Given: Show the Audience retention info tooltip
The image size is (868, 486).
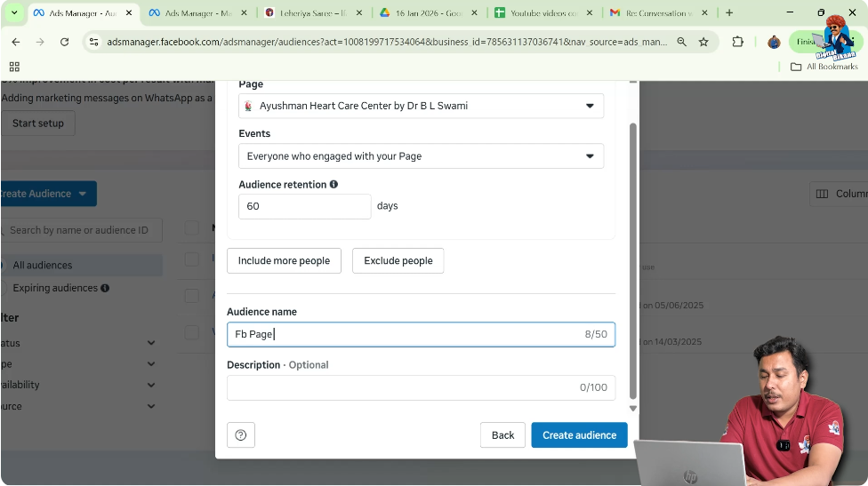Looking at the screenshot, I should coord(334,184).
